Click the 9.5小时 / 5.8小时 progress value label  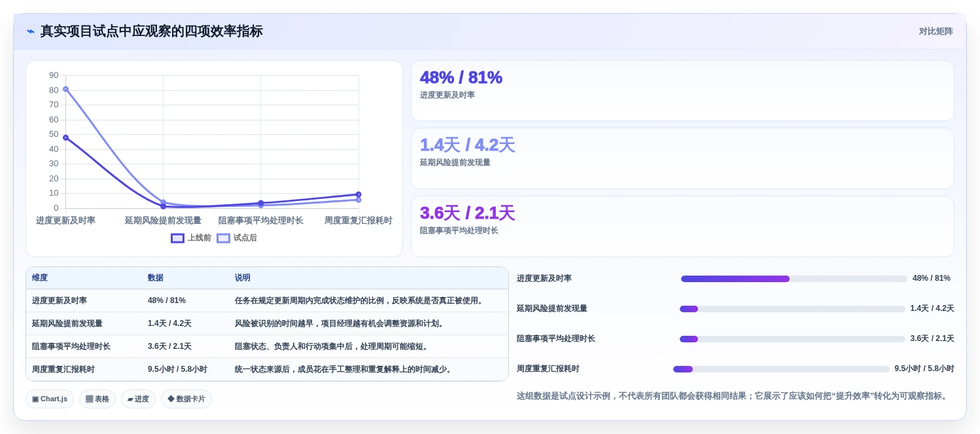click(x=924, y=369)
